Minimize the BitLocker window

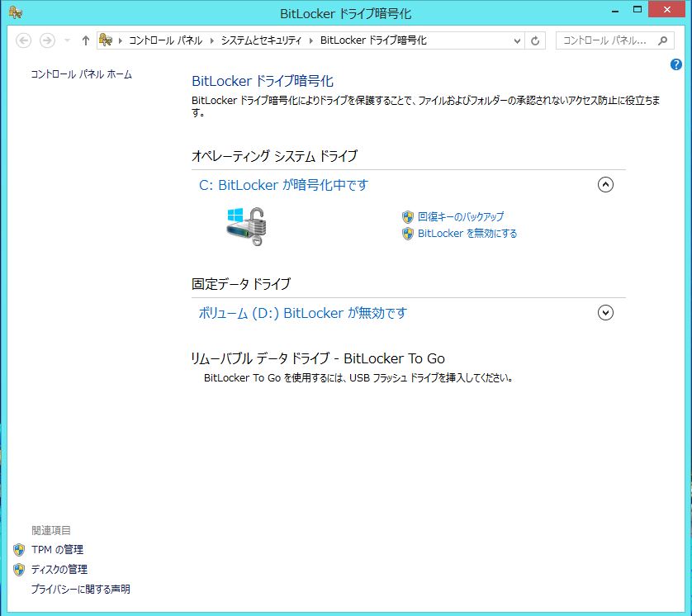click(615, 11)
